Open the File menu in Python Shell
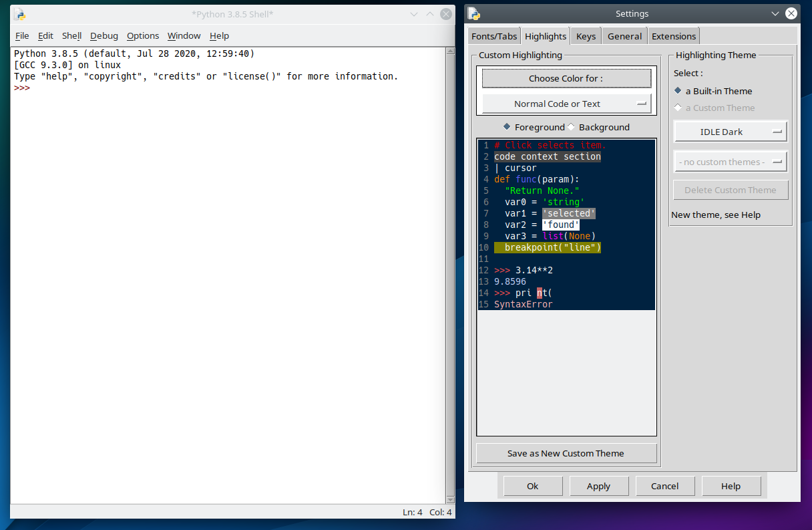 (22, 35)
